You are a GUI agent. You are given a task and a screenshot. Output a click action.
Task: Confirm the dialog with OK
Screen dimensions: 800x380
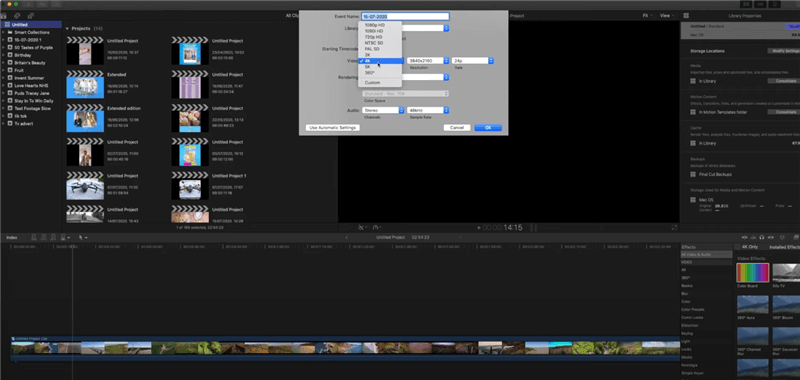(488, 128)
